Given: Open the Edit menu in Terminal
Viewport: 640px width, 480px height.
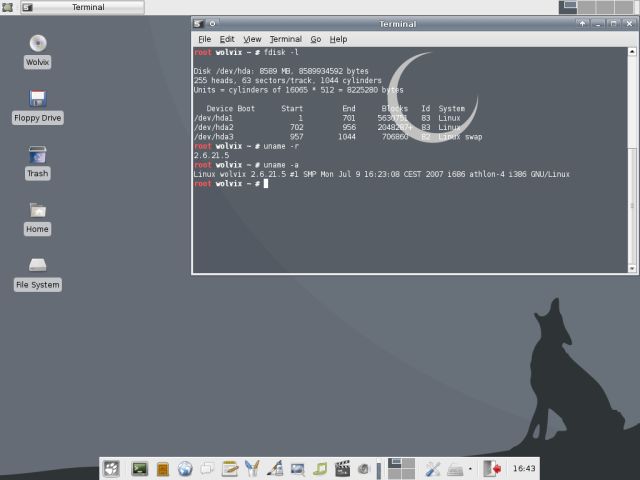Looking at the screenshot, I should coord(227,39).
